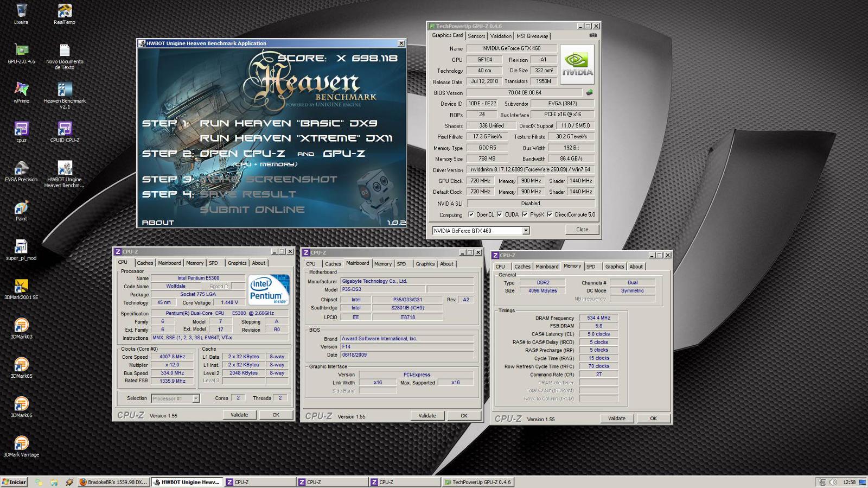The height and width of the screenshot is (488, 868).
Task: Click the NVIDIA logo in GPU-Z
Action: click(577, 64)
